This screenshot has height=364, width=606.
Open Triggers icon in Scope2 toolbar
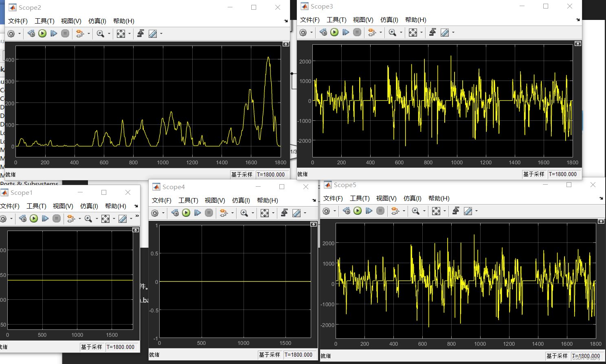coord(141,33)
